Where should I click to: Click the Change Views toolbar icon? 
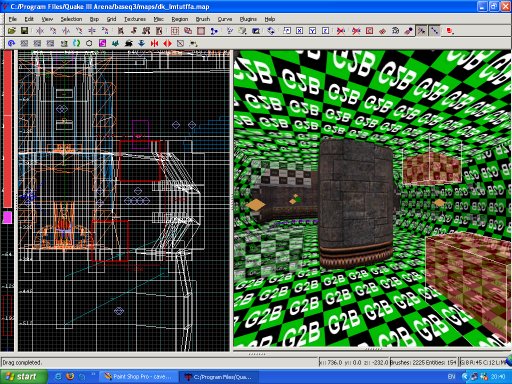click(x=229, y=31)
